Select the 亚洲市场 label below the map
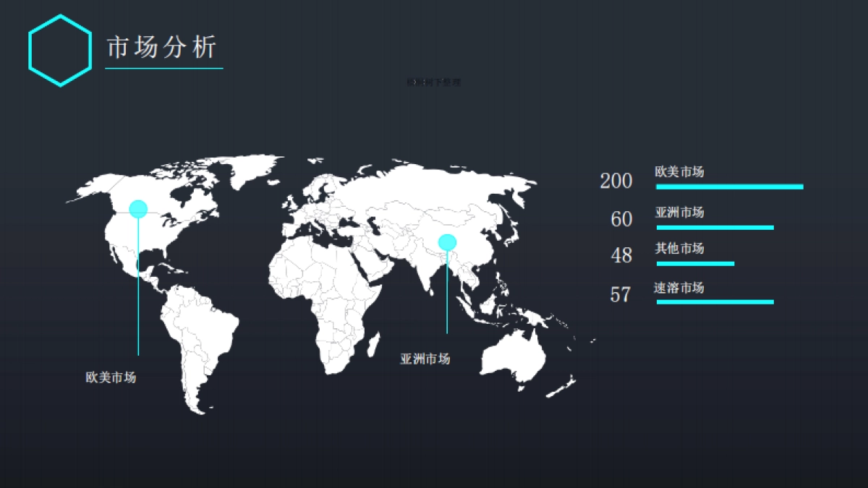 pos(425,359)
